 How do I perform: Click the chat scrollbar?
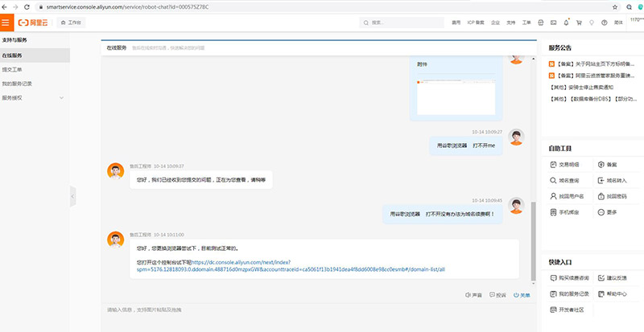click(531, 241)
